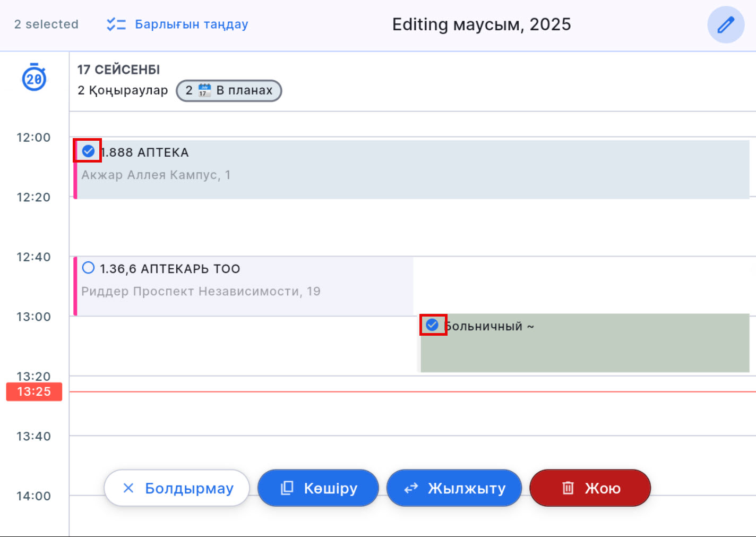Open the 2 В планах status chip
The height and width of the screenshot is (537, 756).
pyautogui.click(x=229, y=90)
